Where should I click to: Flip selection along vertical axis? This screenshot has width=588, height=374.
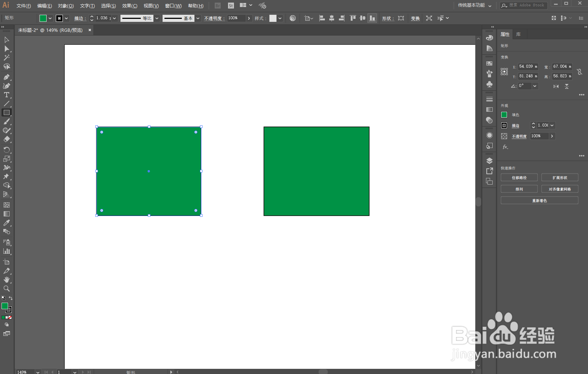point(567,86)
